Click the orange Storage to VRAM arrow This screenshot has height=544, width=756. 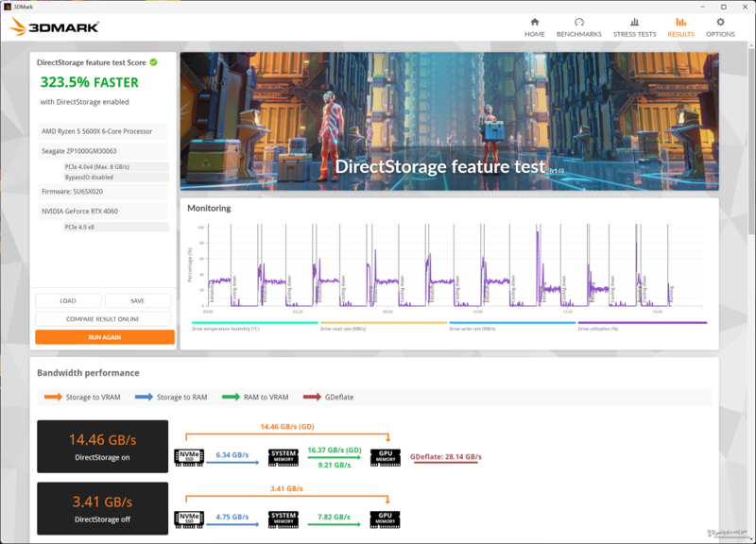[x=53, y=397]
